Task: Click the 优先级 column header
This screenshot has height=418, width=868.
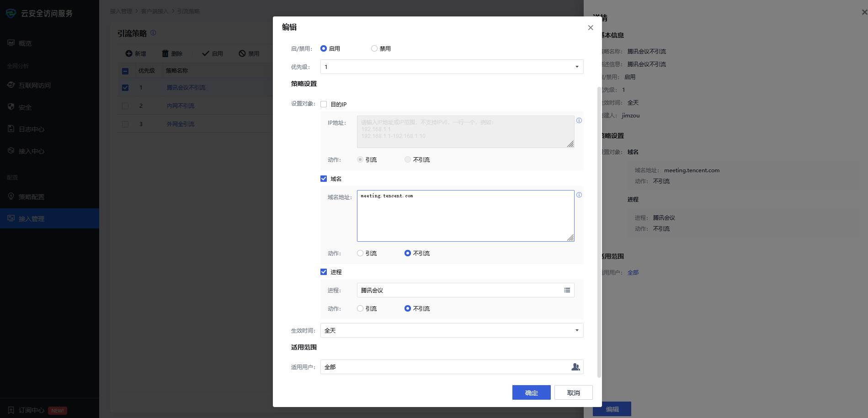Action: point(147,71)
